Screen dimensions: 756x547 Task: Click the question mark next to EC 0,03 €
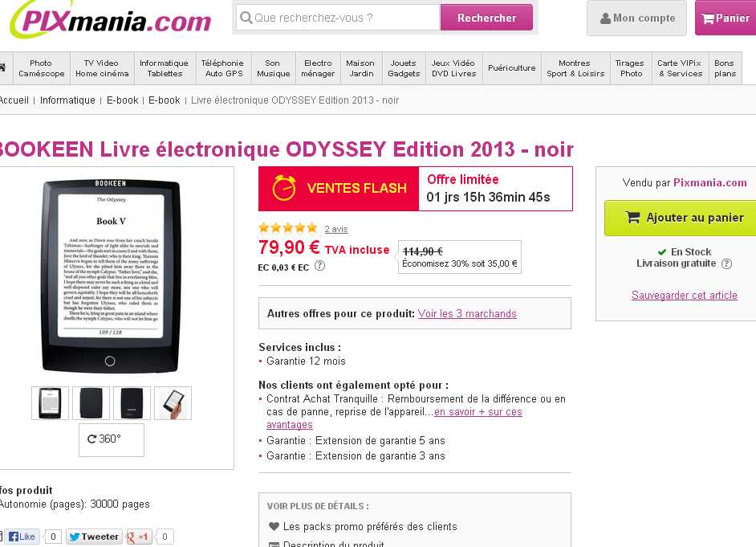(x=319, y=266)
